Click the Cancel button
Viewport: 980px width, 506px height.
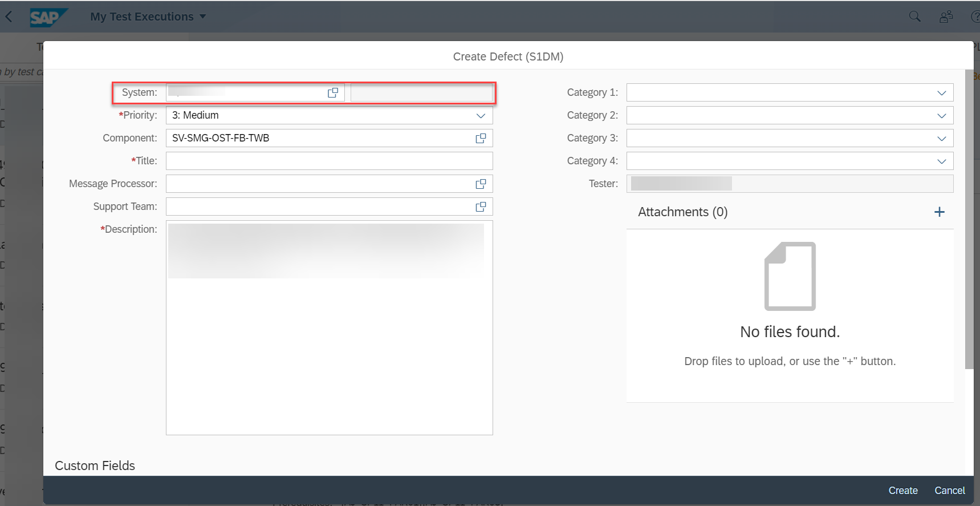point(950,491)
